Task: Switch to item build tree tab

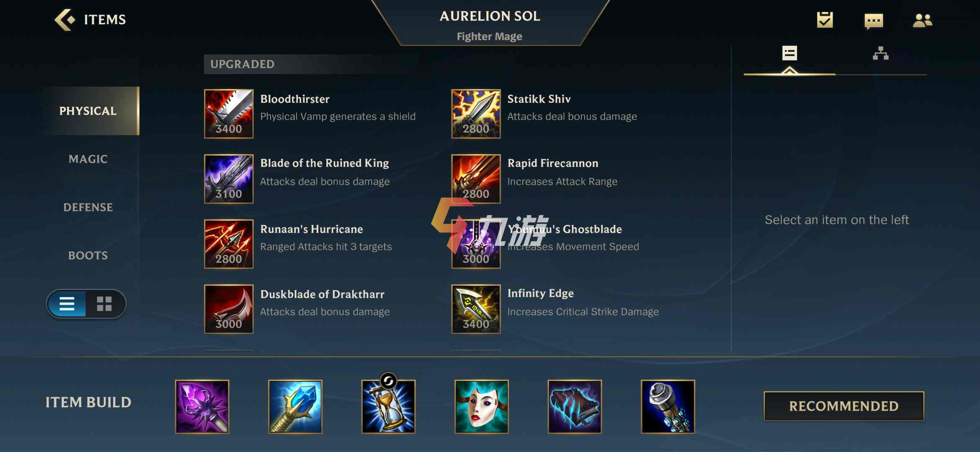Action: coord(881,54)
